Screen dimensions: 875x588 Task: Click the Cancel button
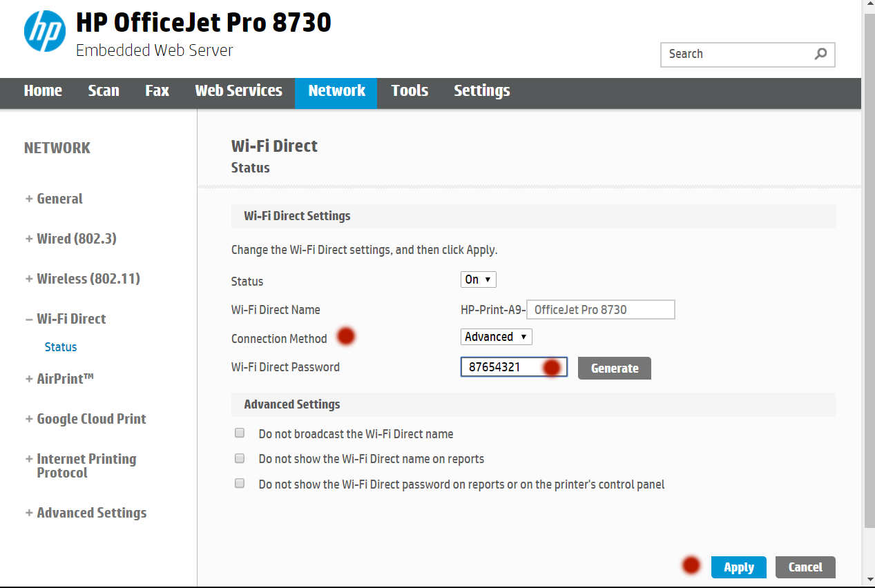[805, 567]
